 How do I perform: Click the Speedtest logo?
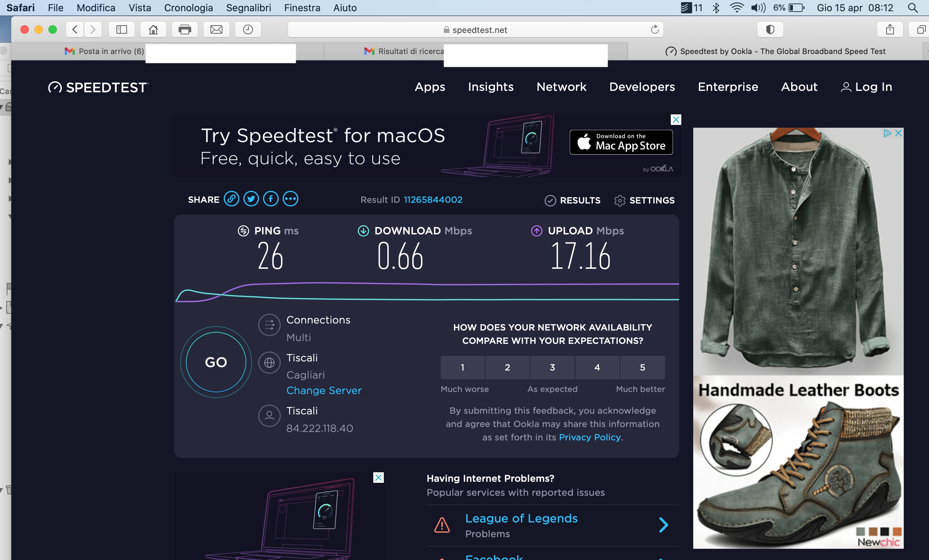tap(98, 87)
